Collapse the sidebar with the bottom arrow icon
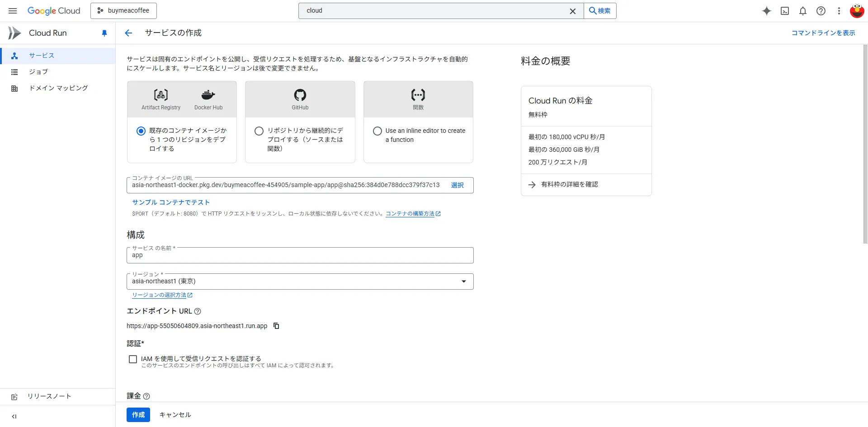This screenshot has height=427, width=868. (14, 416)
